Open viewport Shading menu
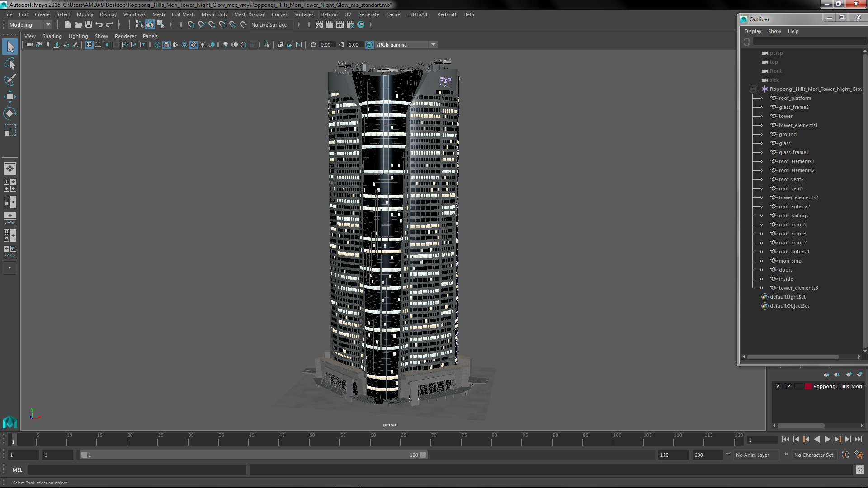This screenshot has width=868, height=488. tap(52, 36)
